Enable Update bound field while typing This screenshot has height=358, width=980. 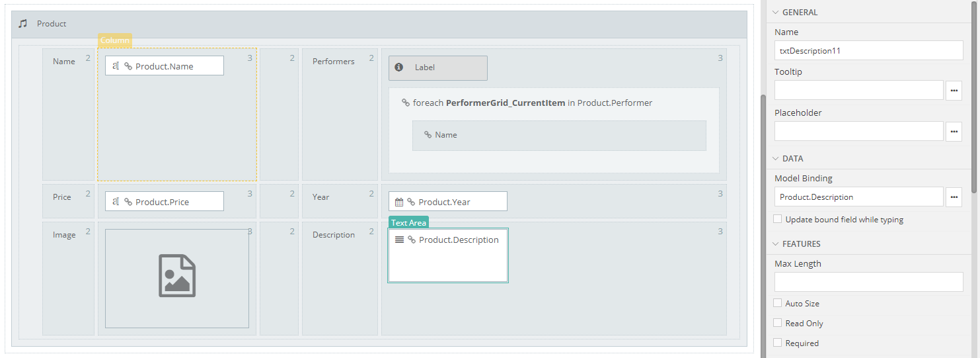coord(778,219)
